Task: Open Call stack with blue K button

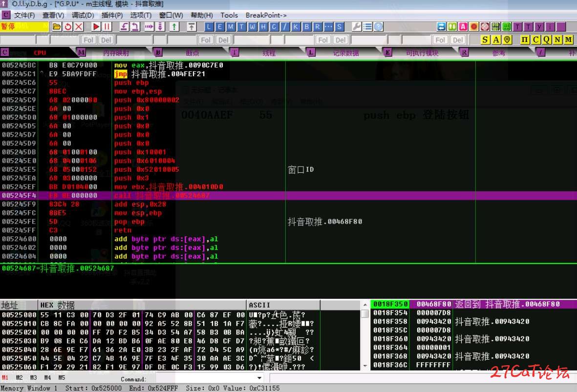Action: pos(296,26)
